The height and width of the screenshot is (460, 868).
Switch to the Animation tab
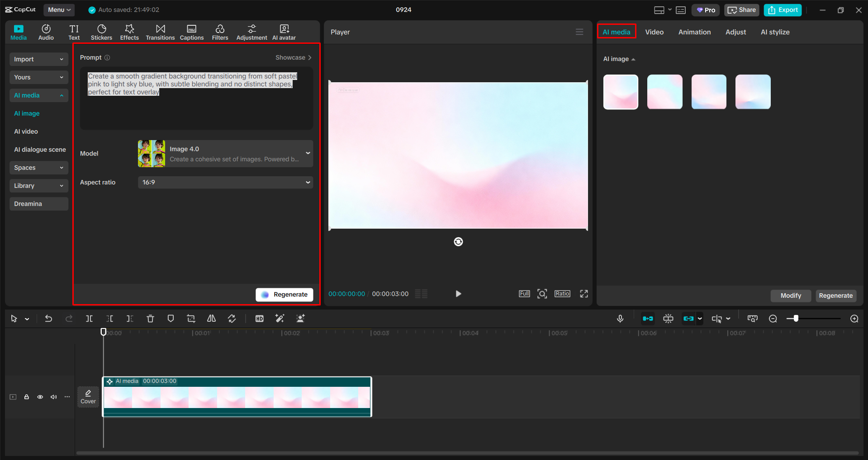point(694,32)
